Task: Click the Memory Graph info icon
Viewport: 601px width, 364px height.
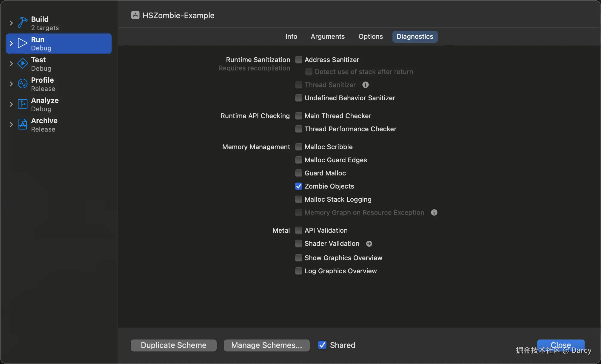Action: tap(434, 212)
